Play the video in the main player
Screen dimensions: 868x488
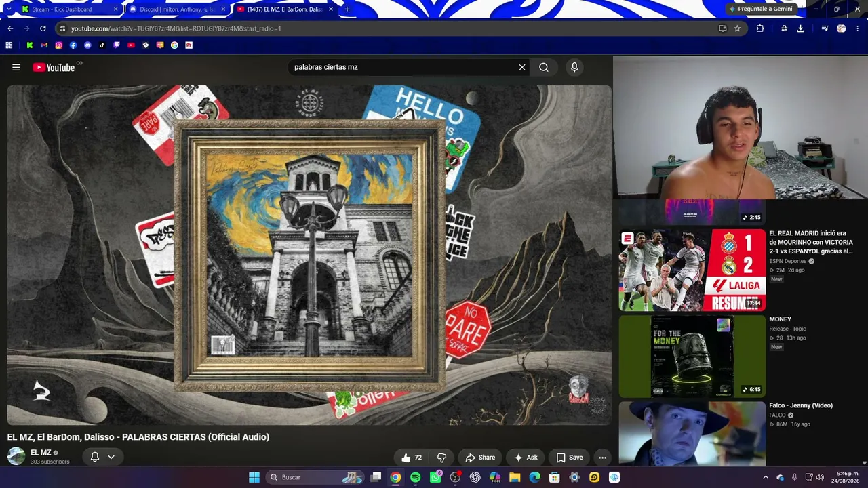coord(309,255)
